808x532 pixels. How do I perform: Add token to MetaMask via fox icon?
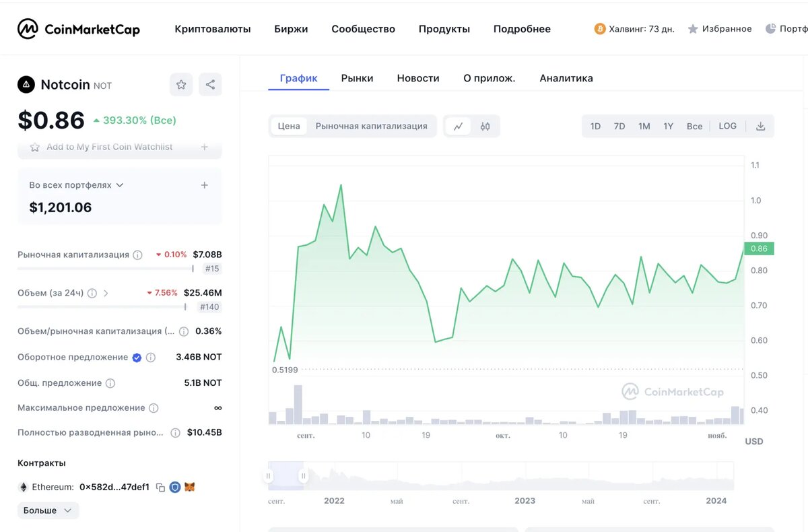point(191,487)
